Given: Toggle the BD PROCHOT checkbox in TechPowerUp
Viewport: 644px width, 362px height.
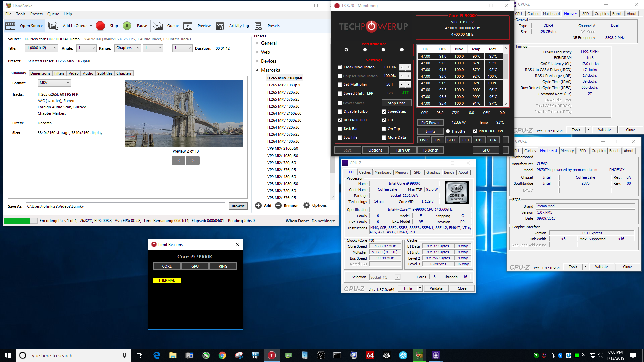Looking at the screenshot, I should 340,120.
